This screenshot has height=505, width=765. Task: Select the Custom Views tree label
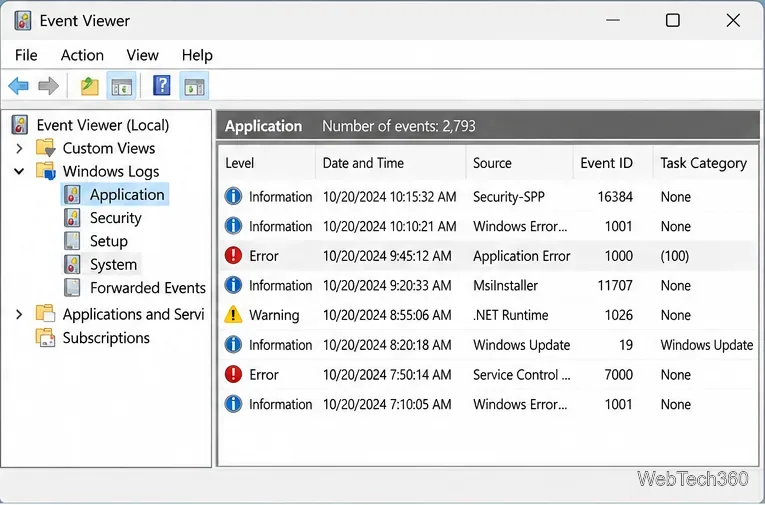tap(109, 148)
